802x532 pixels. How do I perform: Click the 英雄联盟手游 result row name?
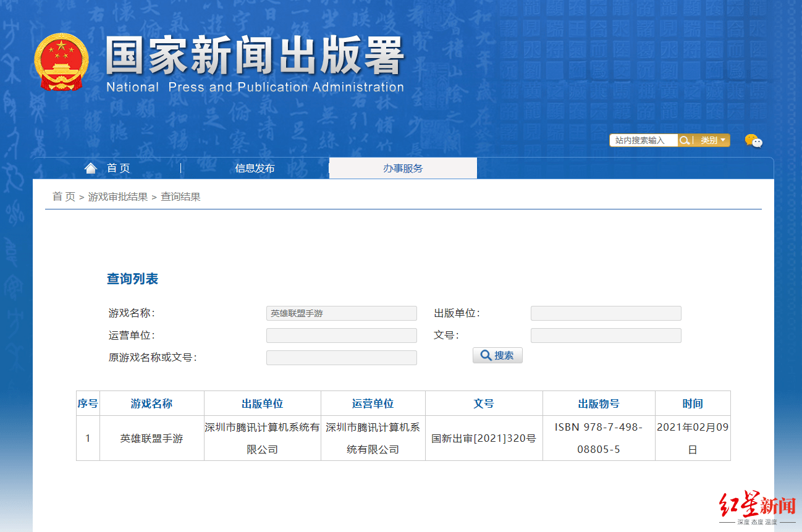click(151, 438)
